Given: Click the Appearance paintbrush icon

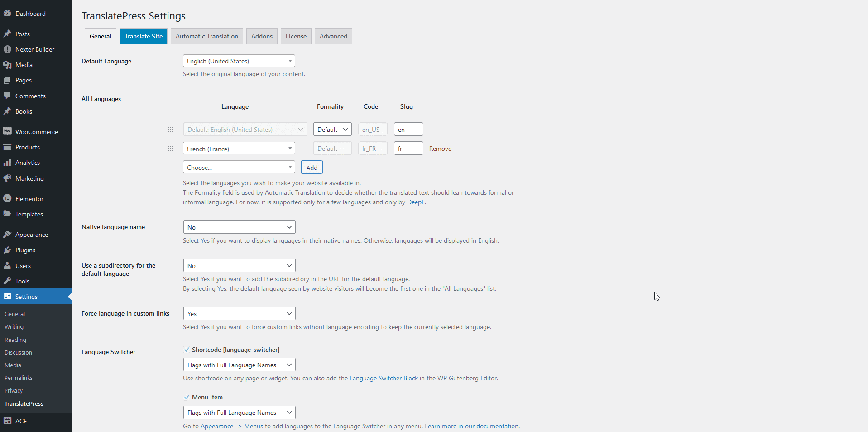Looking at the screenshot, I should tap(7, 235).
